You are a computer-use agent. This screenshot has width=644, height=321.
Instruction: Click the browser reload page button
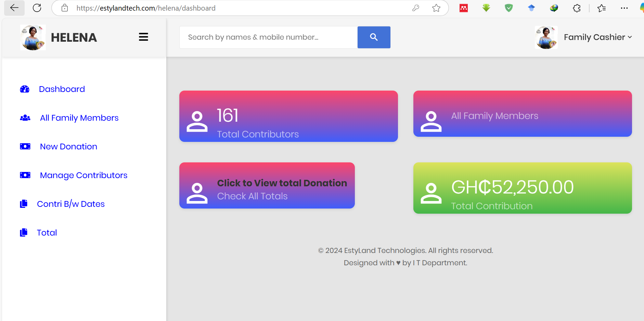coord(37,8)
